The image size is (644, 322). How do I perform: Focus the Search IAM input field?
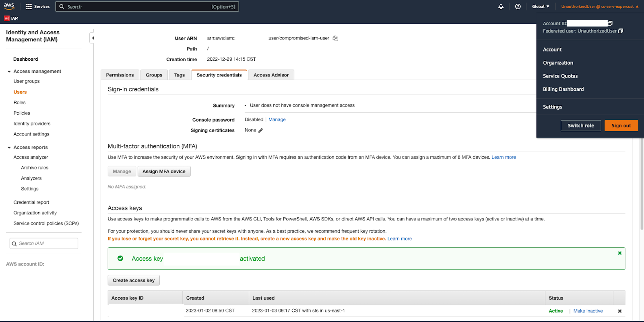pyautogui.click(x=44, y=244)
